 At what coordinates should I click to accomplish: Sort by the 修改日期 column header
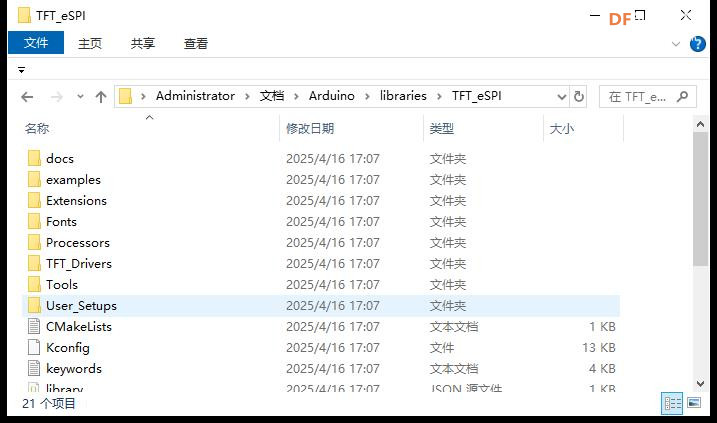pyautogui.click(x=310, y=128)
